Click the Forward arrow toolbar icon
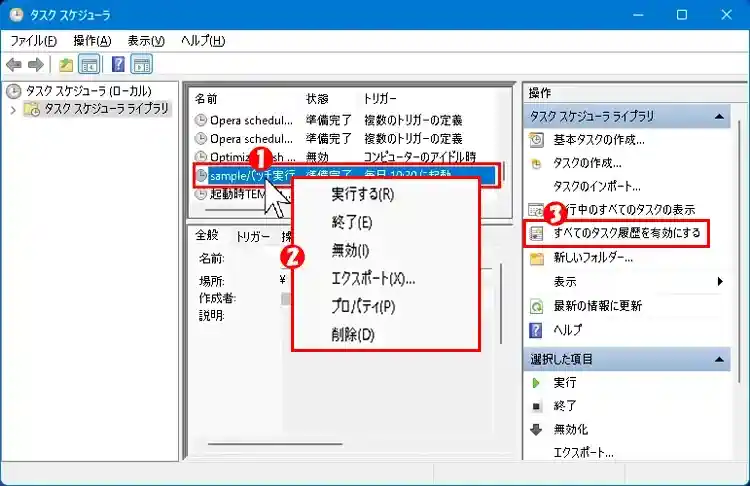 [x=36, y=64]
